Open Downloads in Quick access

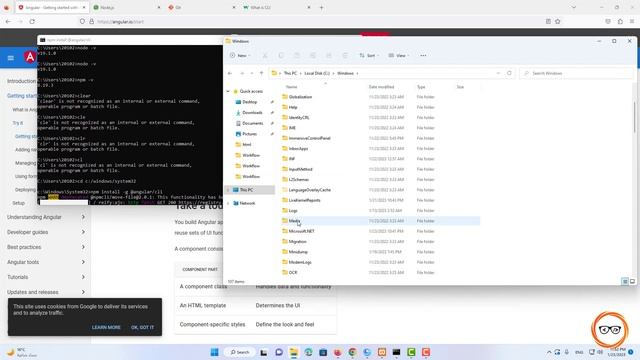(252, 113)
